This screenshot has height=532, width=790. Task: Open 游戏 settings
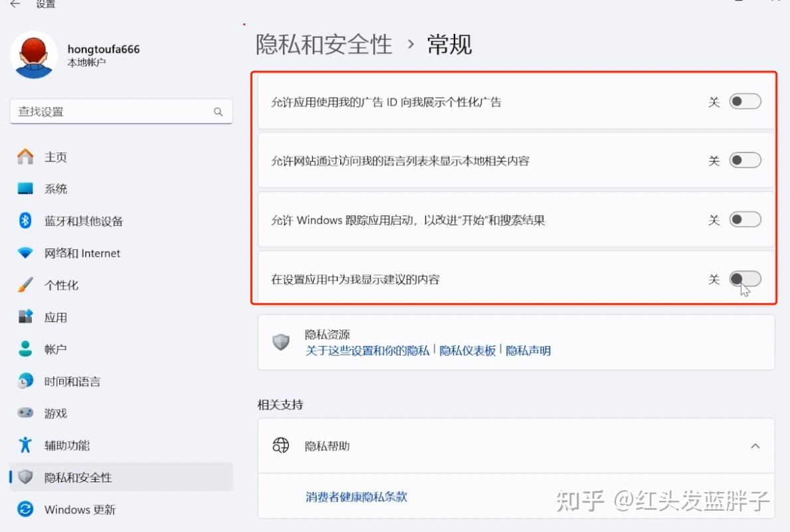click(121, 413)
